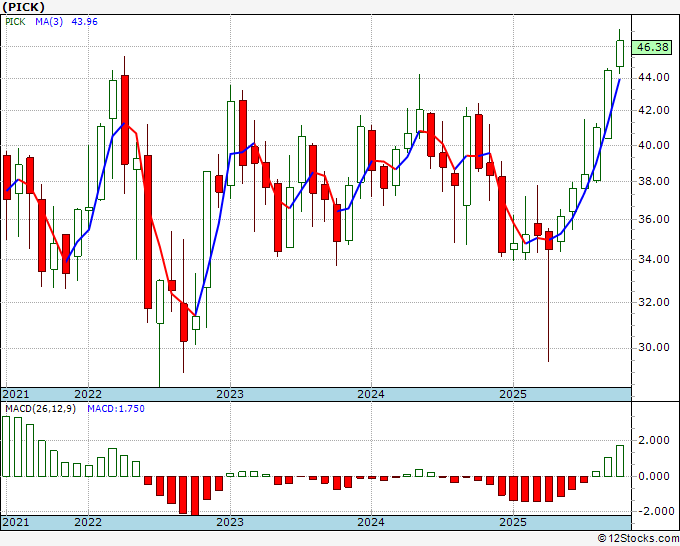
Task: Click the 2021 label on MACD timeline
Action: 16,522
